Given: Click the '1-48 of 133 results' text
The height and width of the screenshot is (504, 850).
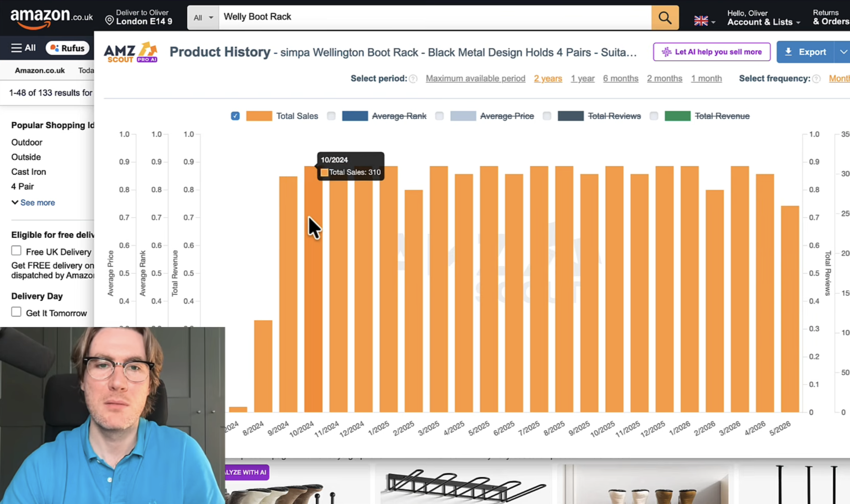Looking at the screenshot, I should coord(51,93).
